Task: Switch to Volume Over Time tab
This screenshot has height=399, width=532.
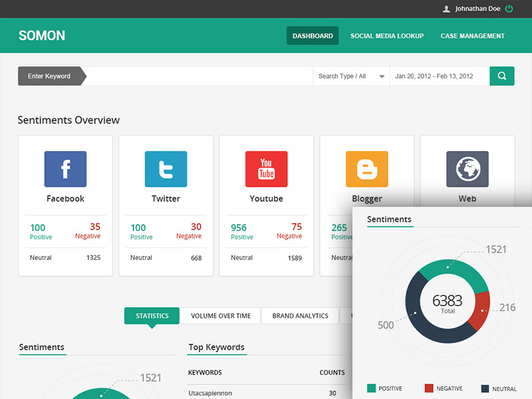Action: [221, 316]
